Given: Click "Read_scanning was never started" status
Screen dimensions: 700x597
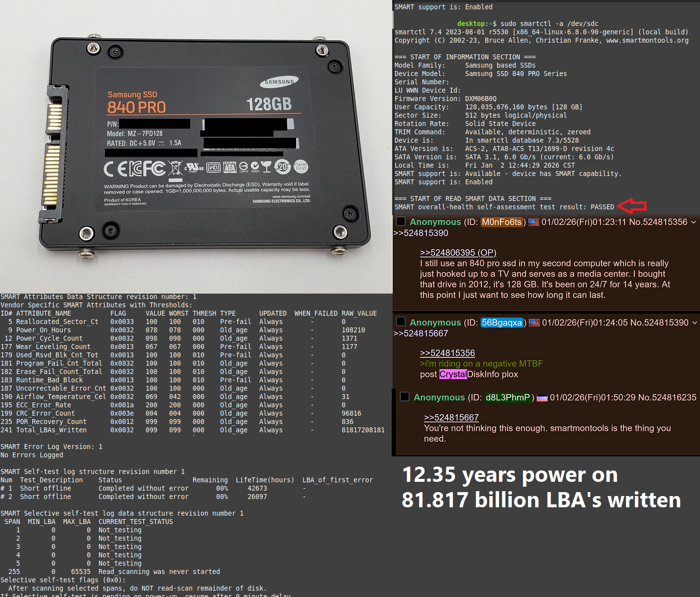Looking at the screenshot, I should [x=159, y=572].
